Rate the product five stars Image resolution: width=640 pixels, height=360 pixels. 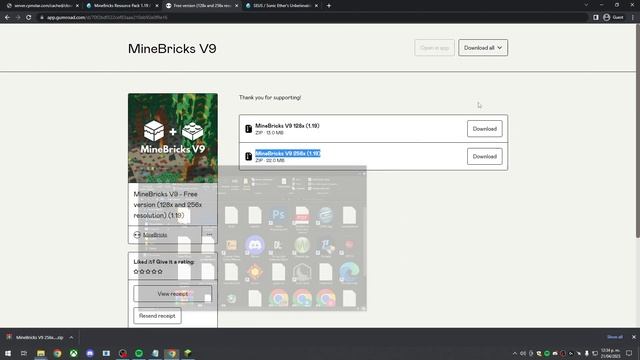160,271
